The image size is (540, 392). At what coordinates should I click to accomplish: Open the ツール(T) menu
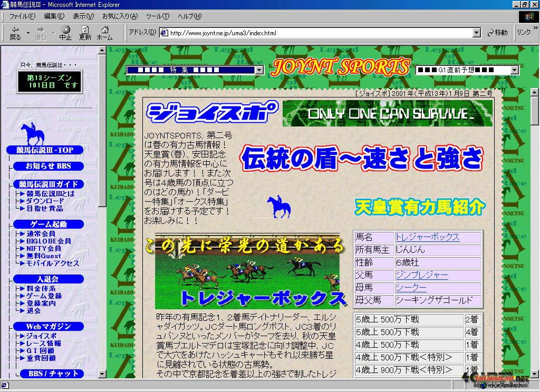tap(157, 16)
